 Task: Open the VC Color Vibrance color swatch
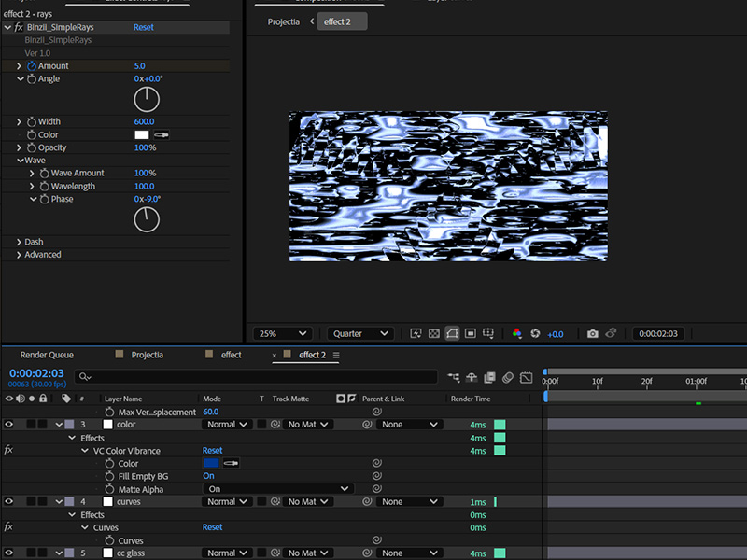click(x=211, y=463)
